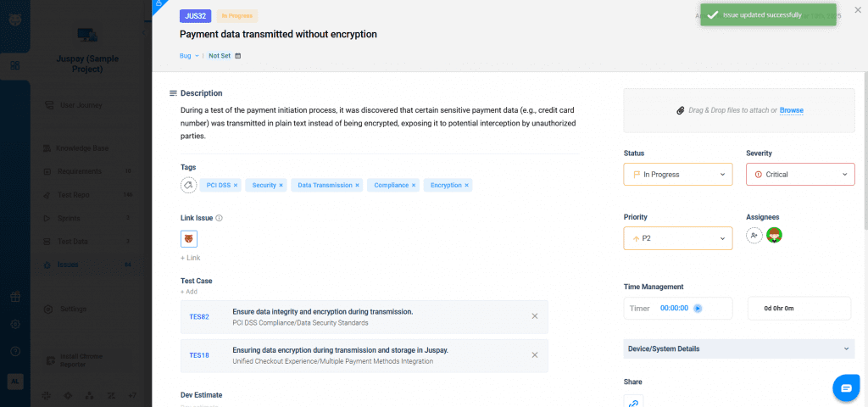Open the Priority P2 dropdown
Screen dimensions: 868x407
pyautogui.click(x=678, y=239)
